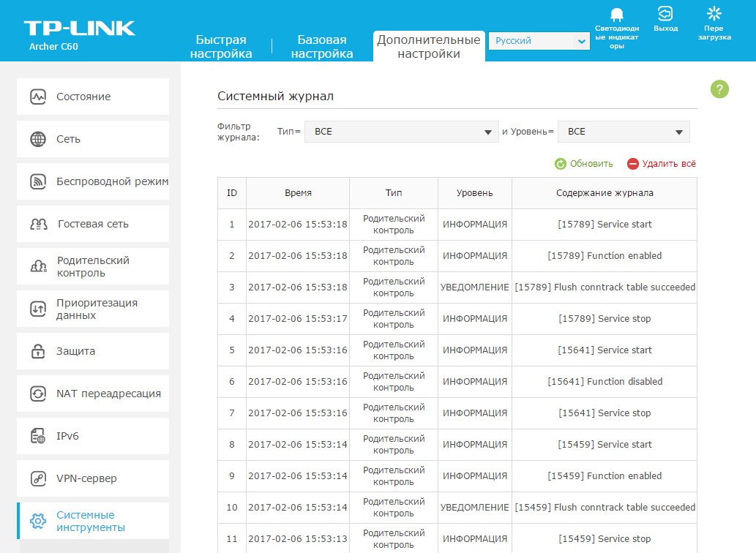
Task: Expand the Тип log filter dropdown
Action: 401,132
